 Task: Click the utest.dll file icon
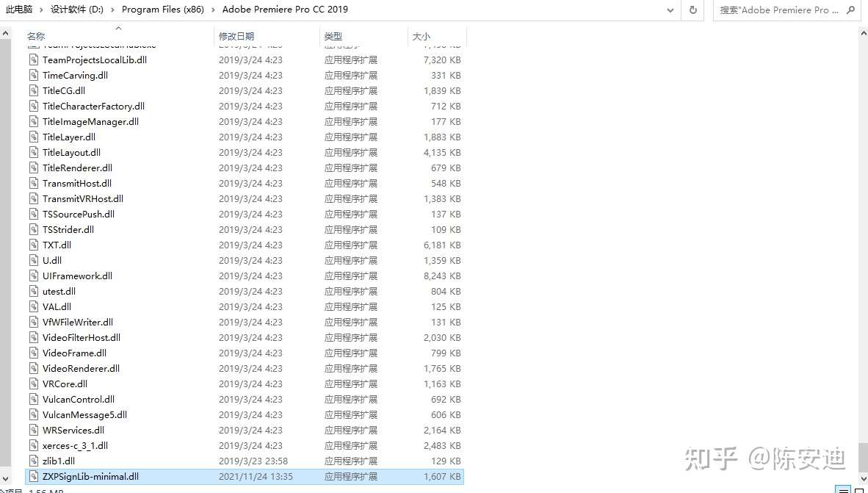coord(35,292)
